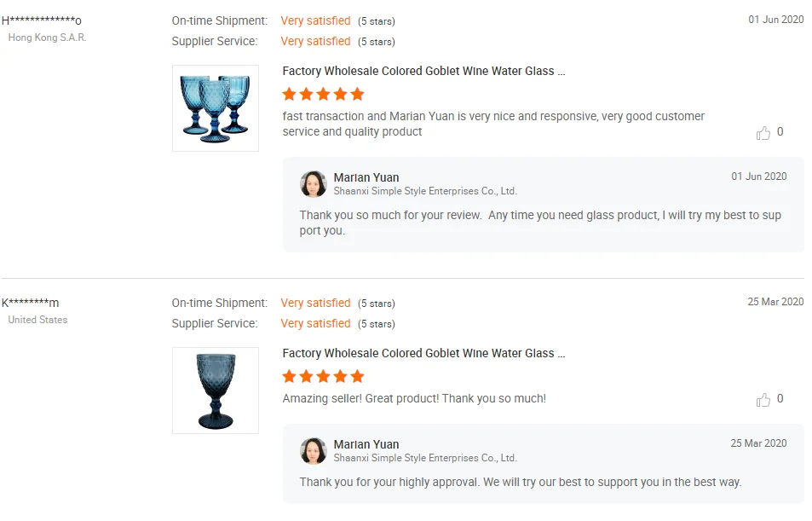Screen dimensions: 812x521
Task: Open single blue goblet product thumbnail
Action: [x=216, y=391]
